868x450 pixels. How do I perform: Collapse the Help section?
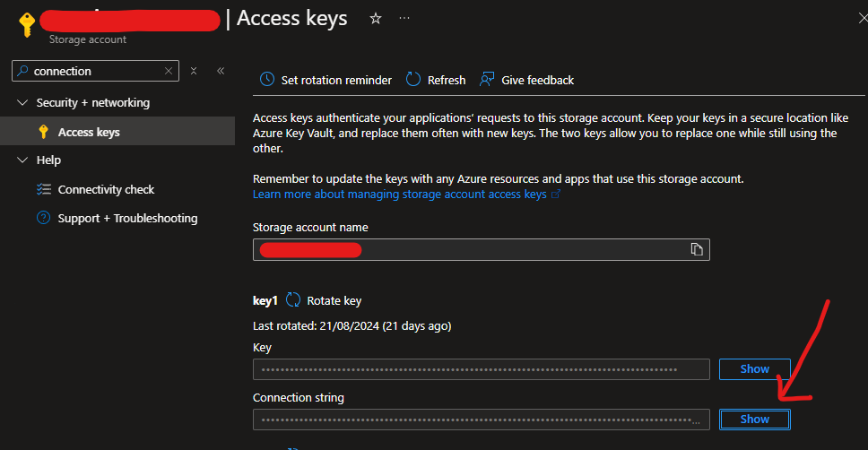22,160
